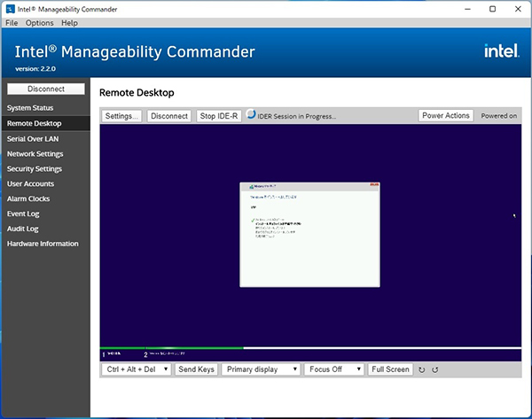Image resolution: width=532 pixels, height=419 pixels.
Task: Click the version: 2.2.0 label
Action: coord(35,69)
